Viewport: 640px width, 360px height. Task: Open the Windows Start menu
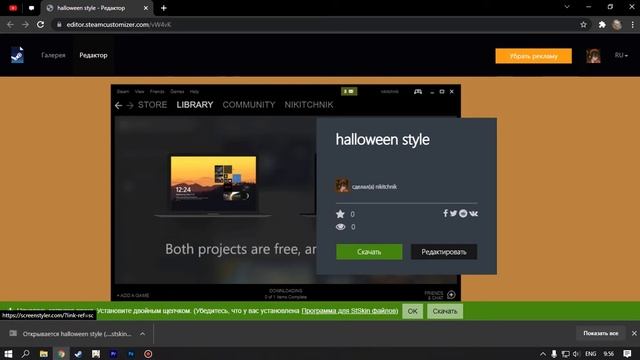pos(8,353)
